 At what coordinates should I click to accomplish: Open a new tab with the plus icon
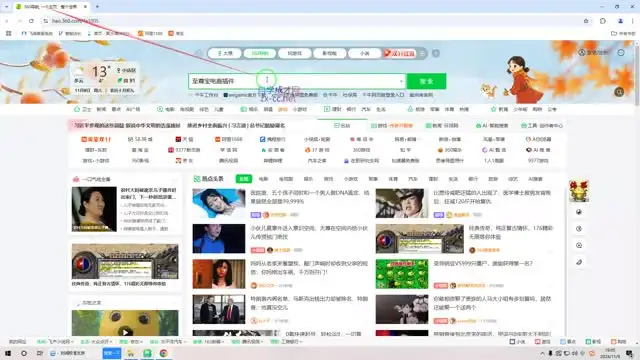pyautogui.click(x=98, y=7)
